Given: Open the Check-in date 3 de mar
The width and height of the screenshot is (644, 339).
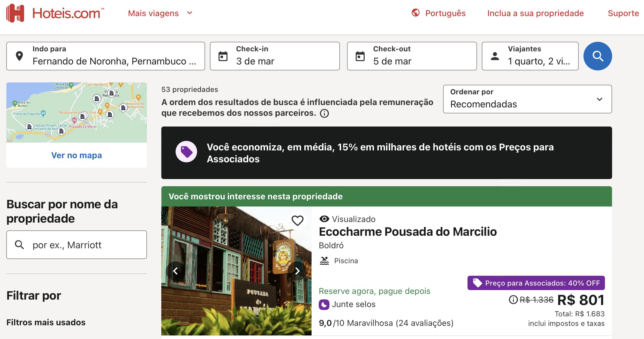Looking at the screenshot, I should tap(275, 56).
